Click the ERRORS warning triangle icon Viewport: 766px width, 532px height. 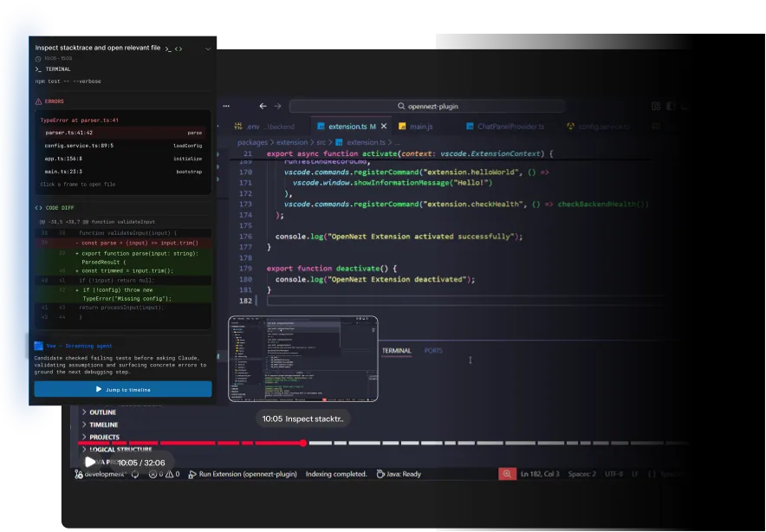(39, 101)
